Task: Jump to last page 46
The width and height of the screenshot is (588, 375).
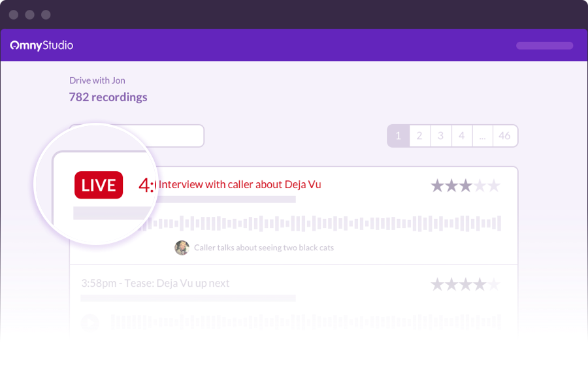Action: (x=505, y=136)
